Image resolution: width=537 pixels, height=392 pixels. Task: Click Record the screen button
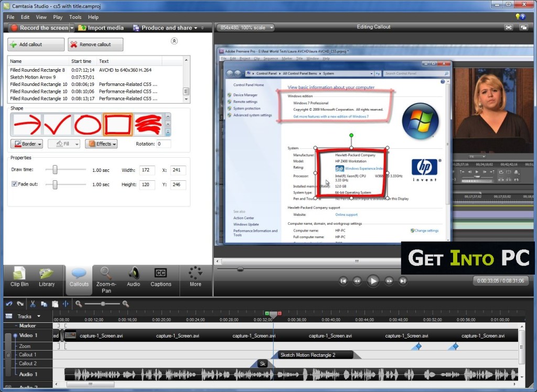pyautogui.click(x=39, y=28)
